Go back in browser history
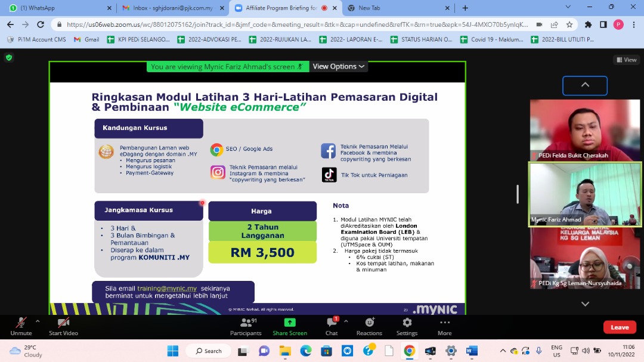Viewport: 644px width, 362px height. [10, 24]
